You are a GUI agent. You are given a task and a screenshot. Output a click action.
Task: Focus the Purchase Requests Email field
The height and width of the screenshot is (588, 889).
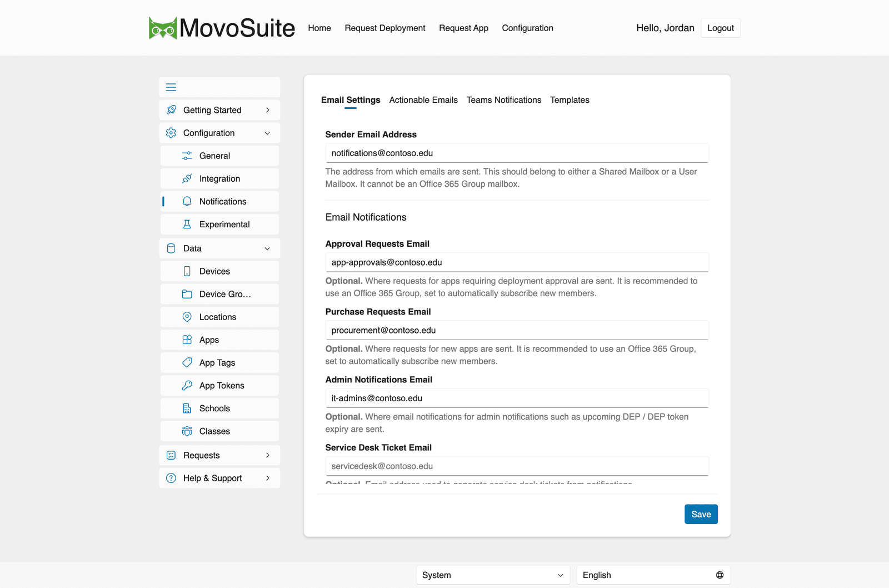point(517,330)
